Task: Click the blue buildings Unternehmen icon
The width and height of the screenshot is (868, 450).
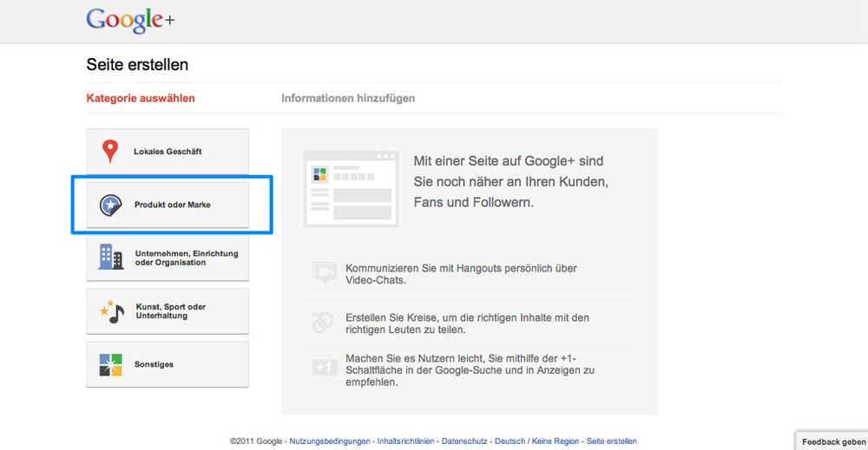Action: point(111,257)
